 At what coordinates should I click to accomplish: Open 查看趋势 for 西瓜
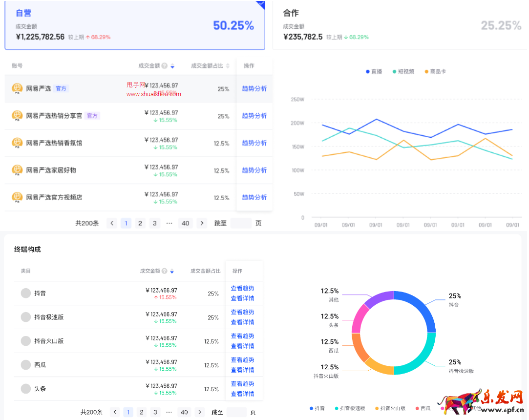coord(243,360)
